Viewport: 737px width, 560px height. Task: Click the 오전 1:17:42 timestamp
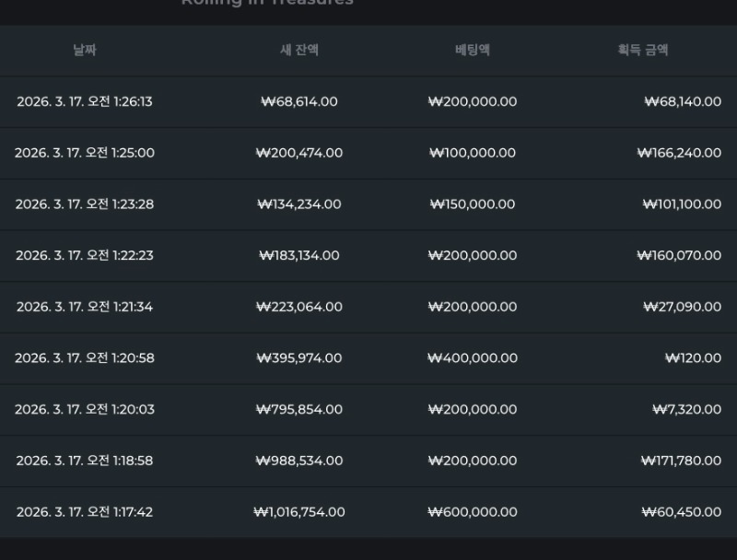(85, 512)
